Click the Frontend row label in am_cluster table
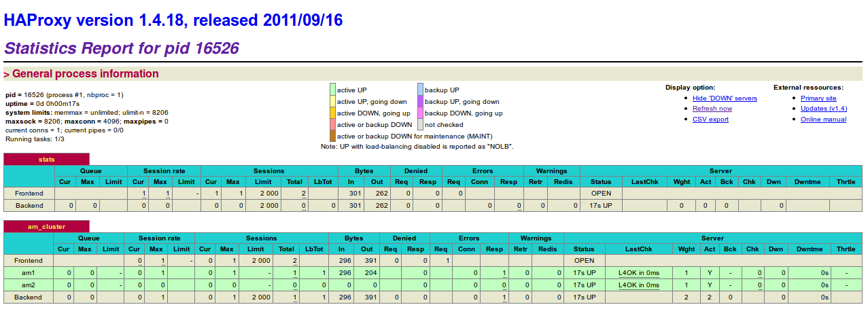868x326 pixels. pyautogui.click(x=29, y=261)
